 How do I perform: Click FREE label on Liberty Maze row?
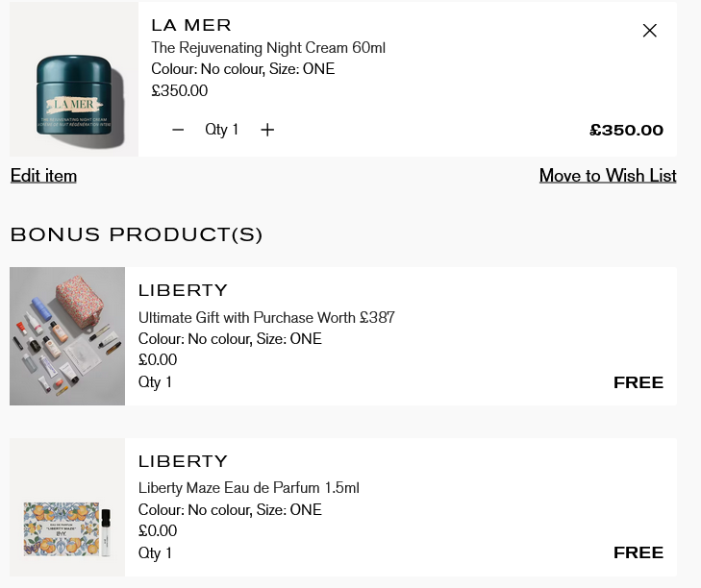coord(638,552)
